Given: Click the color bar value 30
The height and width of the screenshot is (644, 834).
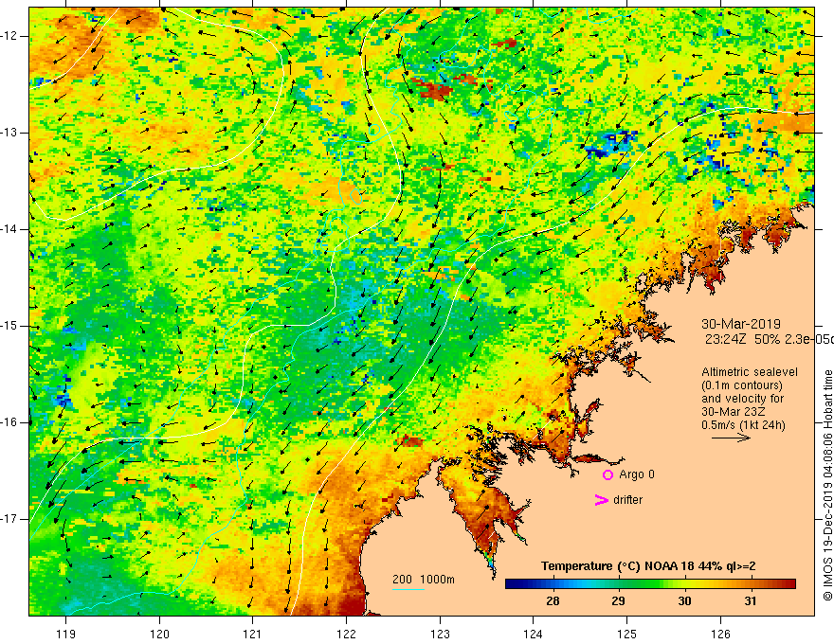Looking at the screenshot, I should click(684, 601).
